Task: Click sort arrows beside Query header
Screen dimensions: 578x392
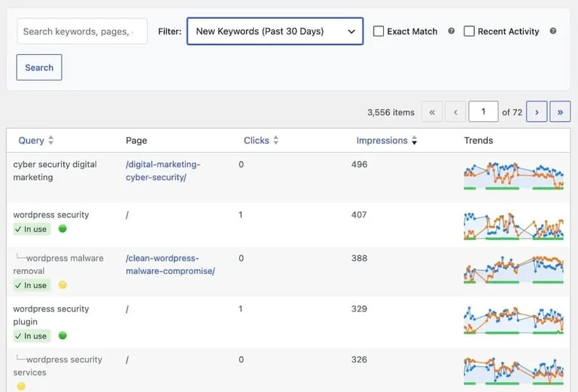Action: point(51,140)
